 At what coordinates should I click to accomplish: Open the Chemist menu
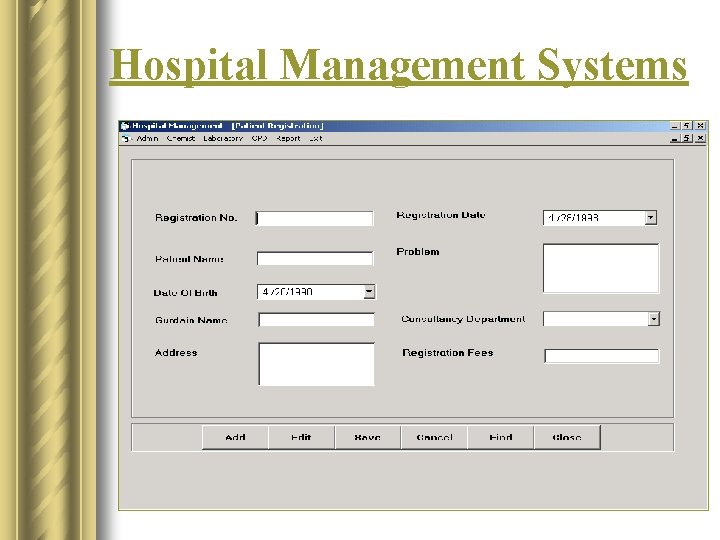[181, 138]
